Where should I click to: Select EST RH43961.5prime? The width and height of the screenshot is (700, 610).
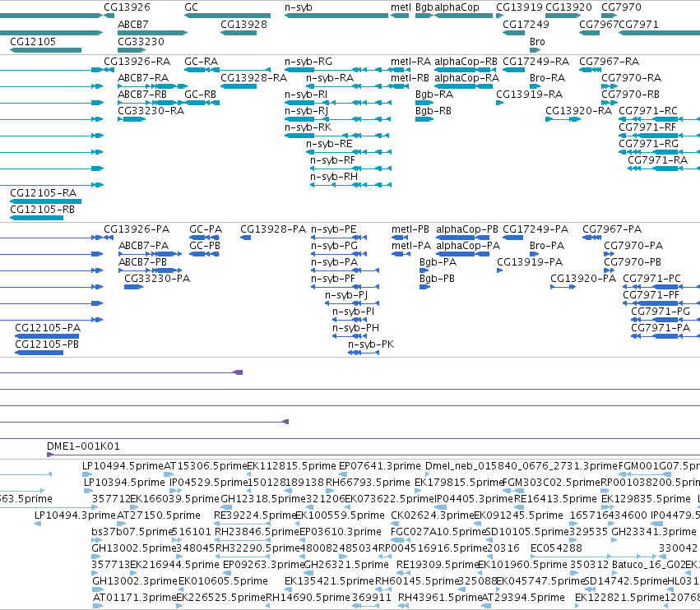tap(404, 606)
